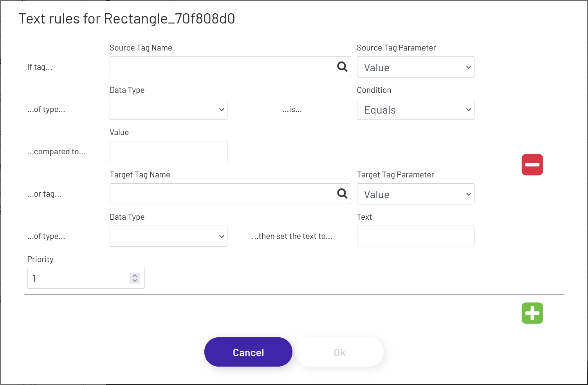Click the Cancel button
588x385 pixels.
(x=248, y=352)
